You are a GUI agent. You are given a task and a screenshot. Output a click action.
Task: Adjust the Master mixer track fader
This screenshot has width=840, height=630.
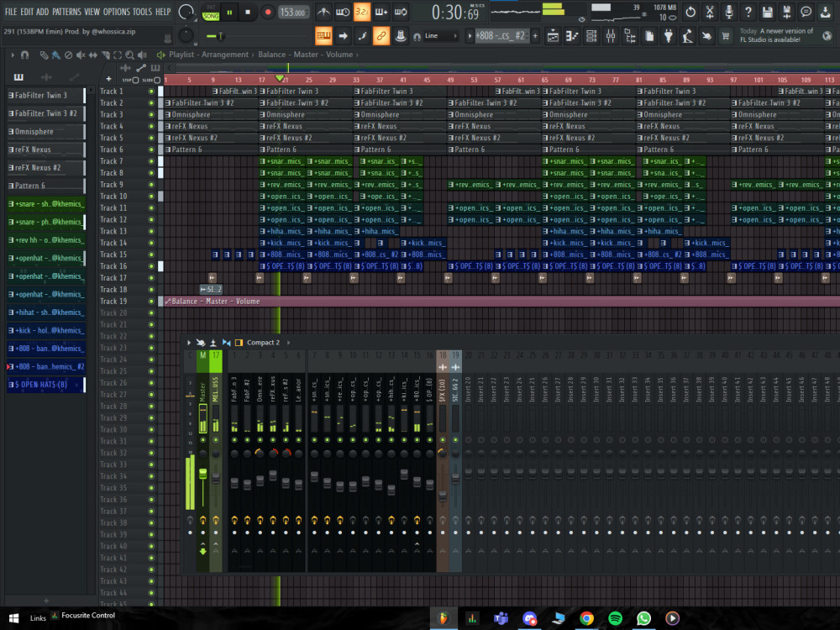pyautogui.click(x=203, y=474)
